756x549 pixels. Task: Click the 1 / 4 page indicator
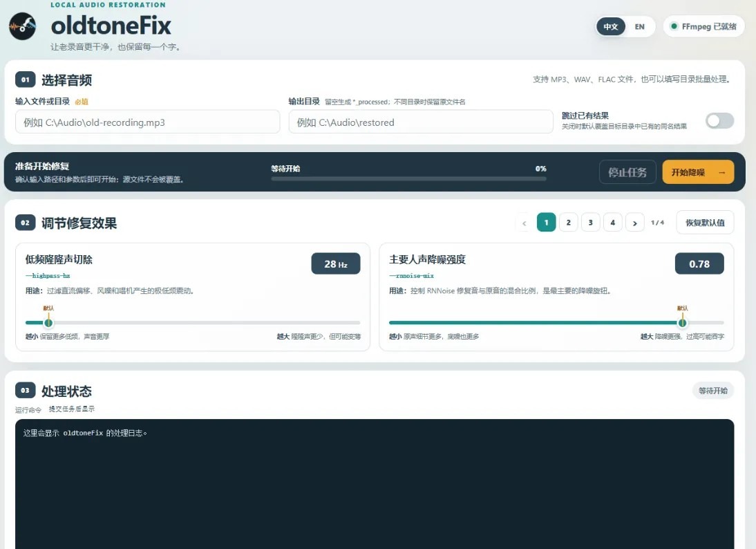(x=658, y=223)
